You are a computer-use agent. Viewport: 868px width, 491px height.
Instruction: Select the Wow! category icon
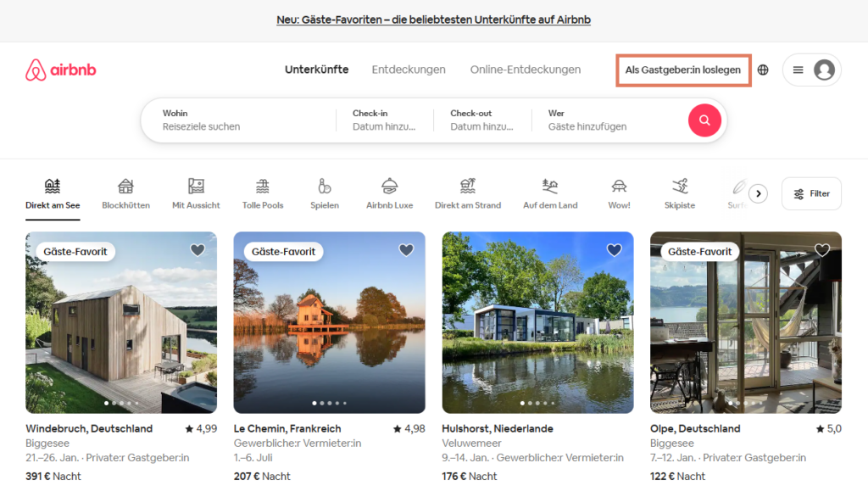point(619,186)
